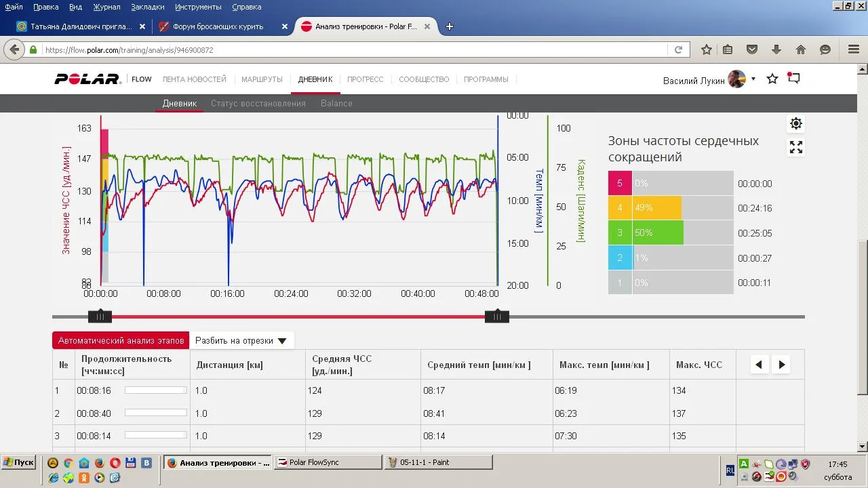This screenshot has height=488, width=868.
Task: Show previous table columns with left arrow
Action: 759,365
